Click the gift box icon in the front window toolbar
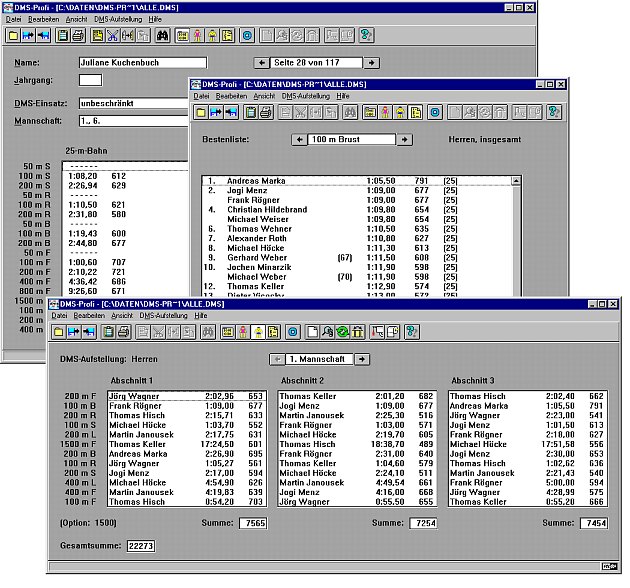 [x=358, y=332]
